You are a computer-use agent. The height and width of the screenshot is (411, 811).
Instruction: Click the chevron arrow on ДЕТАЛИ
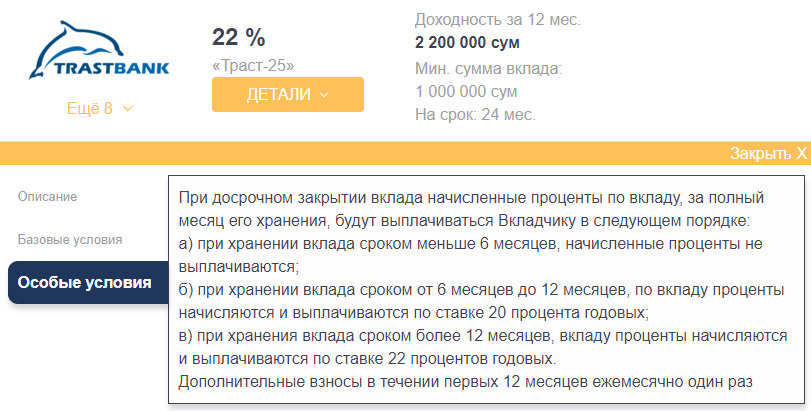click(324, 95)
